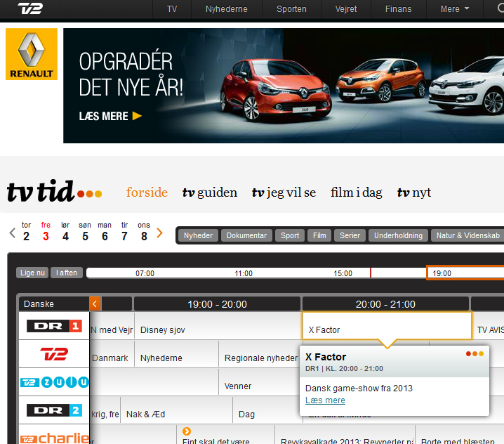Select day søn 5
This screenshot has width=504, height=444.
(85, 232)
